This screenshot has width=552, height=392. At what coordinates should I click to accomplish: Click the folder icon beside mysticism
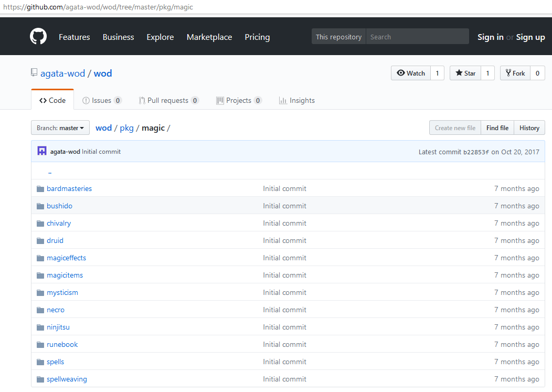[x=40, y=292]
